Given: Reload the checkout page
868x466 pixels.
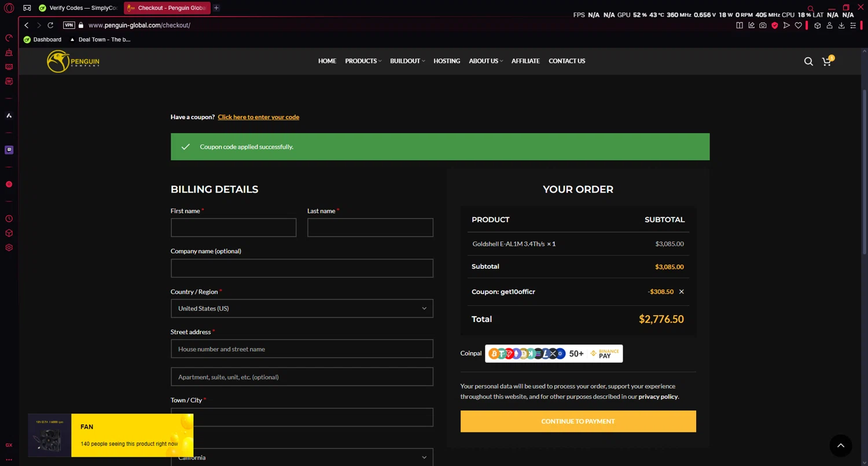Looking at the screenshot, I should click(x=50, y=25).
